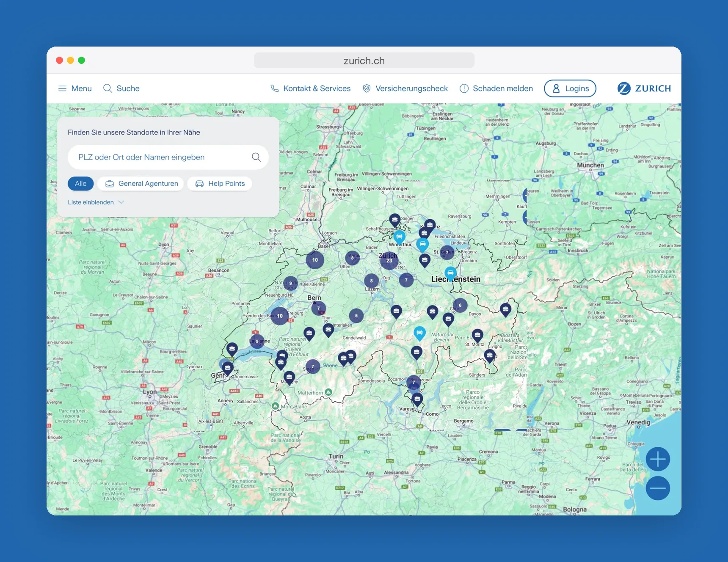This screenshot has height=562, width=728.
Task: Open the cluster marker 8 near Luzern
Action: coord(371,281)
